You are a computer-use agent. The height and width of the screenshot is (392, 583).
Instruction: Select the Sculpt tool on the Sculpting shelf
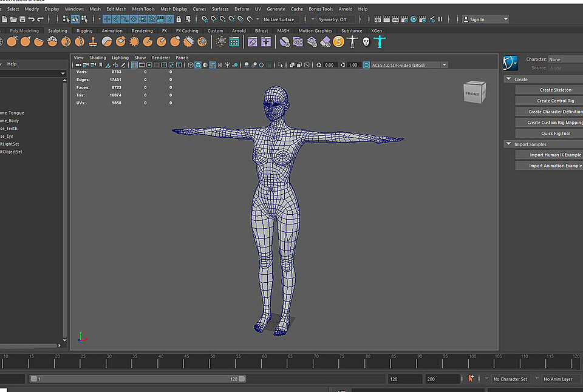(x=12, y=41)
